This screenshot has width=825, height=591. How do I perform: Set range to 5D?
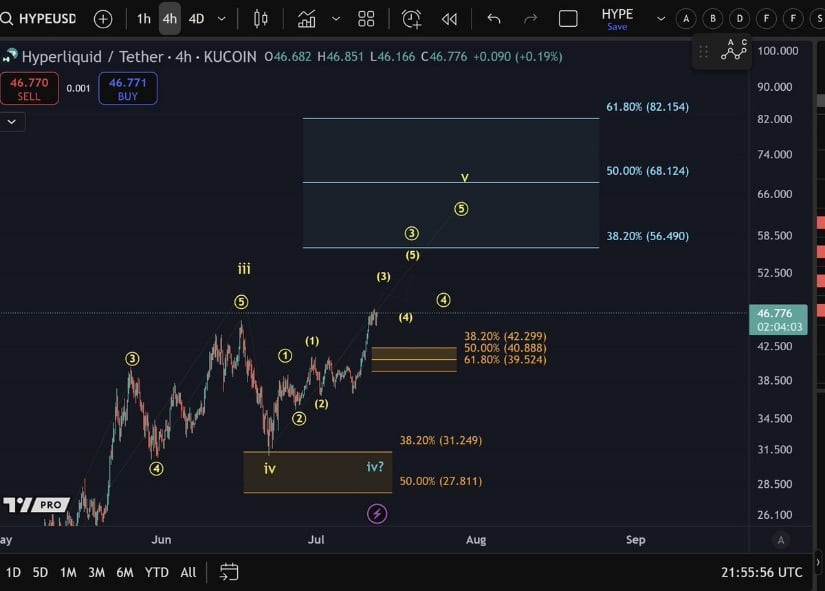40,572
